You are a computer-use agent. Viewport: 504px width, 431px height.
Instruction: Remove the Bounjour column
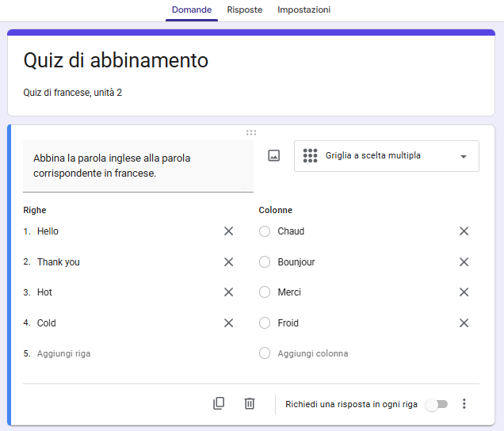pos(464,262)
